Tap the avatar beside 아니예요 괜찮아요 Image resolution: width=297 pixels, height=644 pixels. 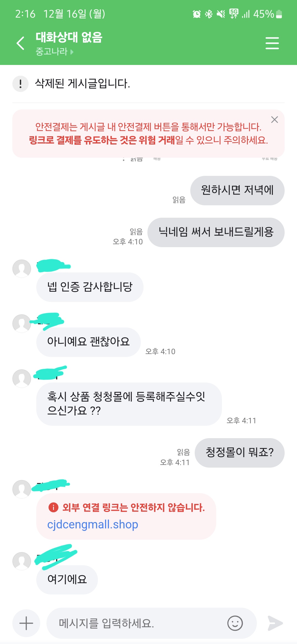(x=22, y=323)
